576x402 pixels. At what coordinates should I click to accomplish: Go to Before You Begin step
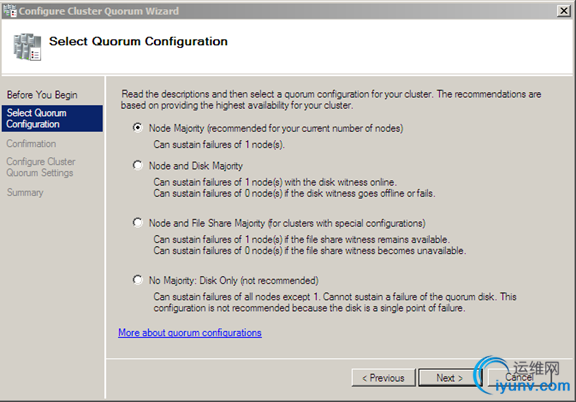(42, 95)
